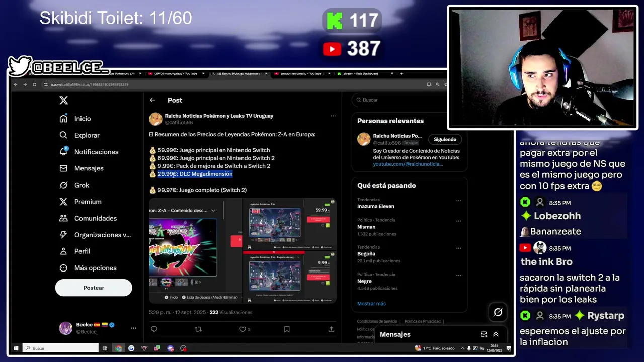Switch to Emisión en directo YouTube tab

pos(303,73)
